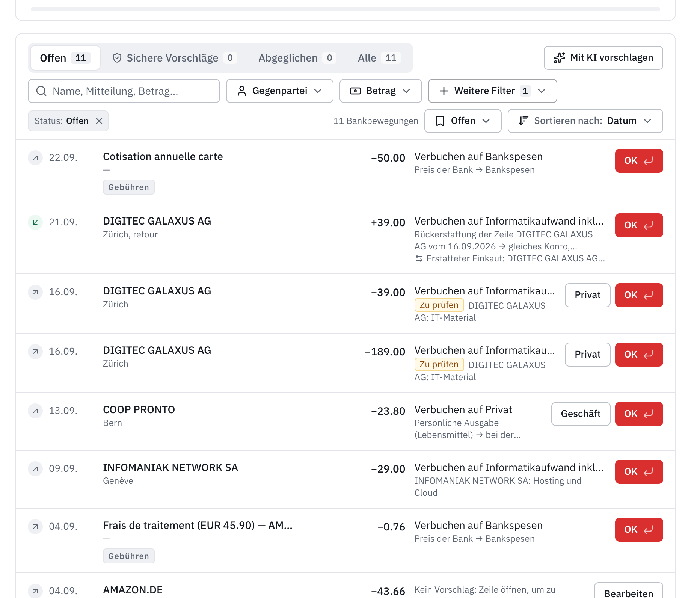Open the Sichere Vorschläge tab
The height and width of the screenshot is (598, 700).
tap(175, 58)
